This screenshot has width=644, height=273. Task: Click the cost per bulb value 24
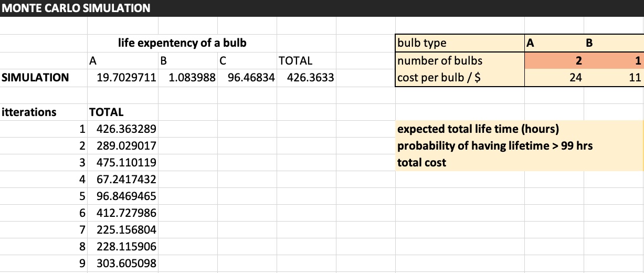554,78
